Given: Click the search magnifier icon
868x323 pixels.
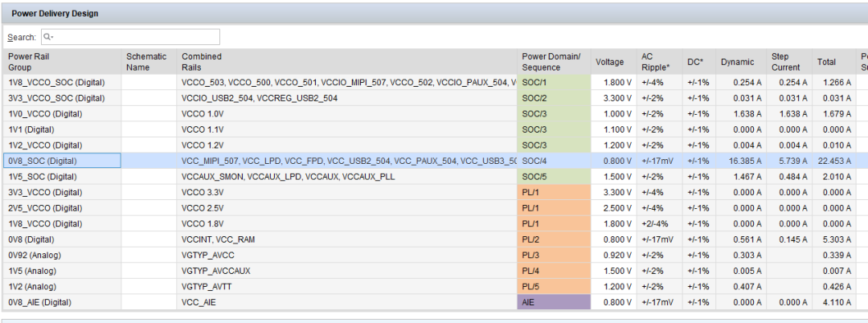Looking at the screenshot, I should point(48,37).
